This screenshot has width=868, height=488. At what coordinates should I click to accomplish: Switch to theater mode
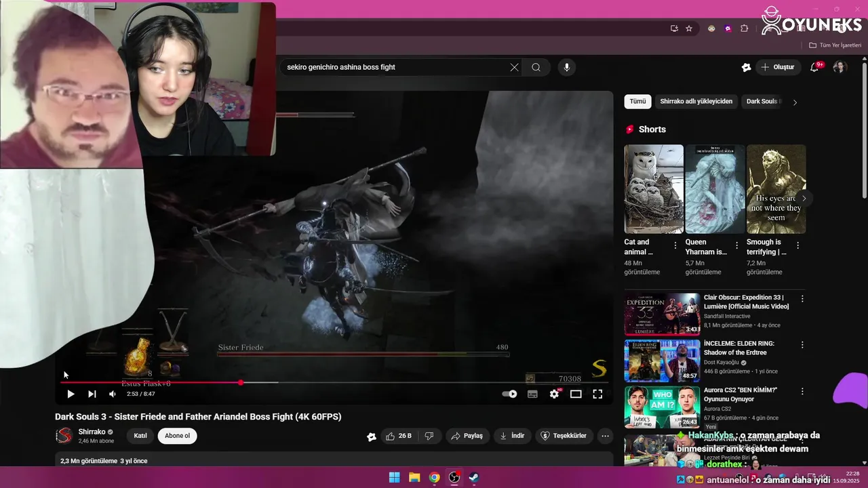[576, 394]
